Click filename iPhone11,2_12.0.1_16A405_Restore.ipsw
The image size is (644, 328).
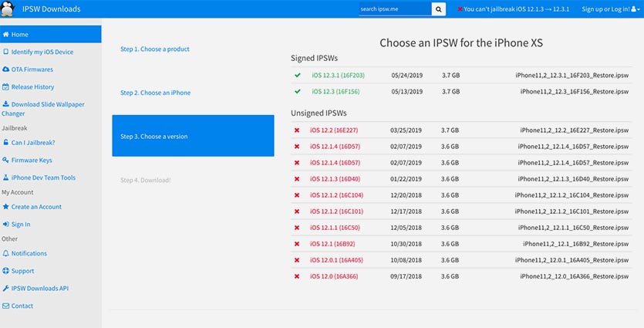click(x=572, y=260)
